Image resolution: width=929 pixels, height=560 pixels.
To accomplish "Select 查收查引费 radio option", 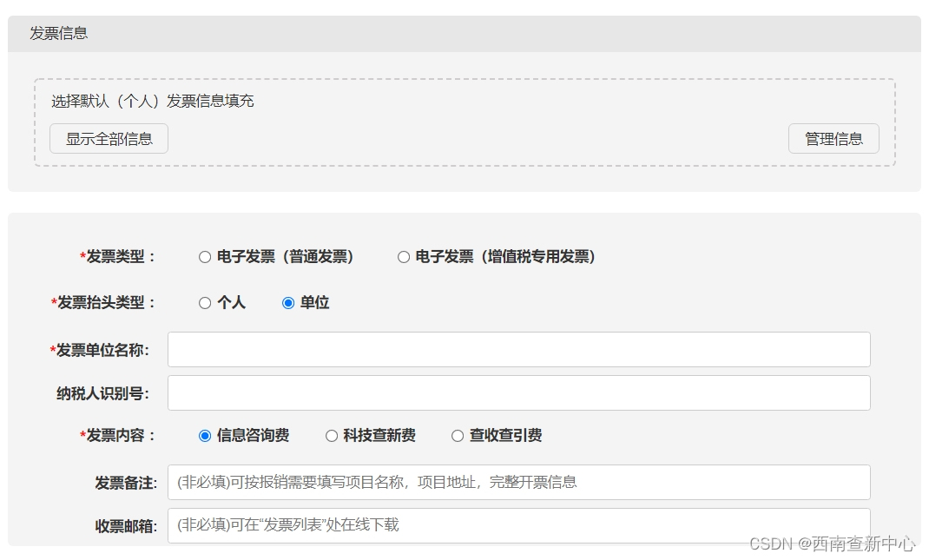I will 458,436.
